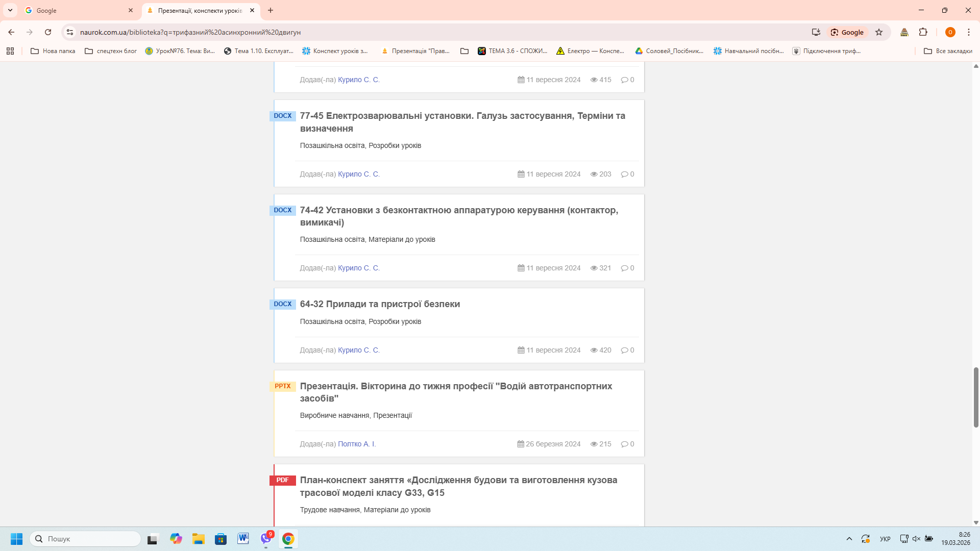Bookmark this page with star icon

click(x=879, y=32)
